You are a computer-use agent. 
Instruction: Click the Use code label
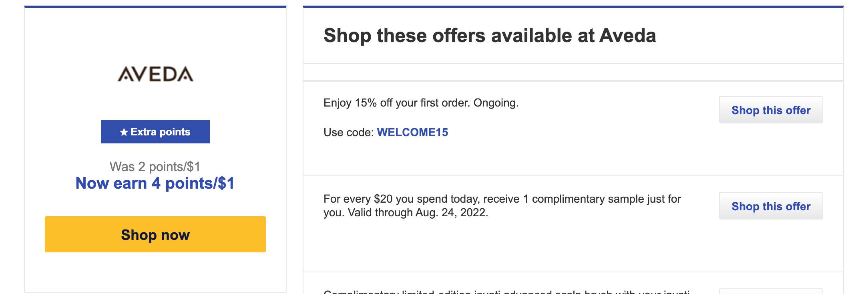point(349,133)
